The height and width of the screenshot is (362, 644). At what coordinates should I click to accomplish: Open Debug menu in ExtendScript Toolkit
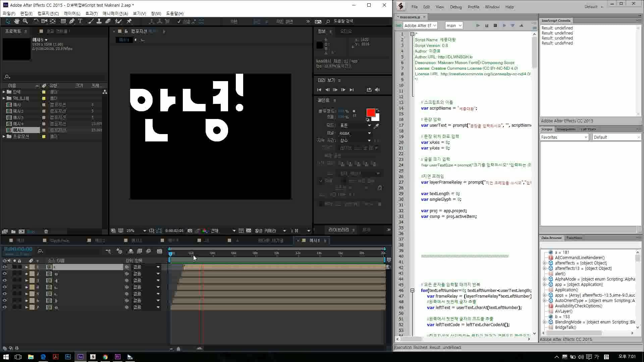pos(456,7)
